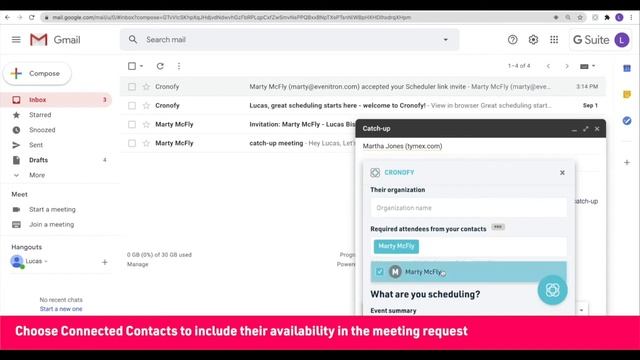The width and height of the screenshot is (640, 360).
Task: Bookmark this page star icon
Action: (580, 18)
